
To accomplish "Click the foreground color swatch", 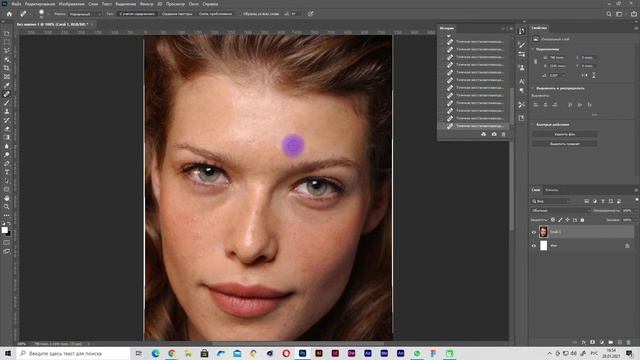I will point(4,230).
